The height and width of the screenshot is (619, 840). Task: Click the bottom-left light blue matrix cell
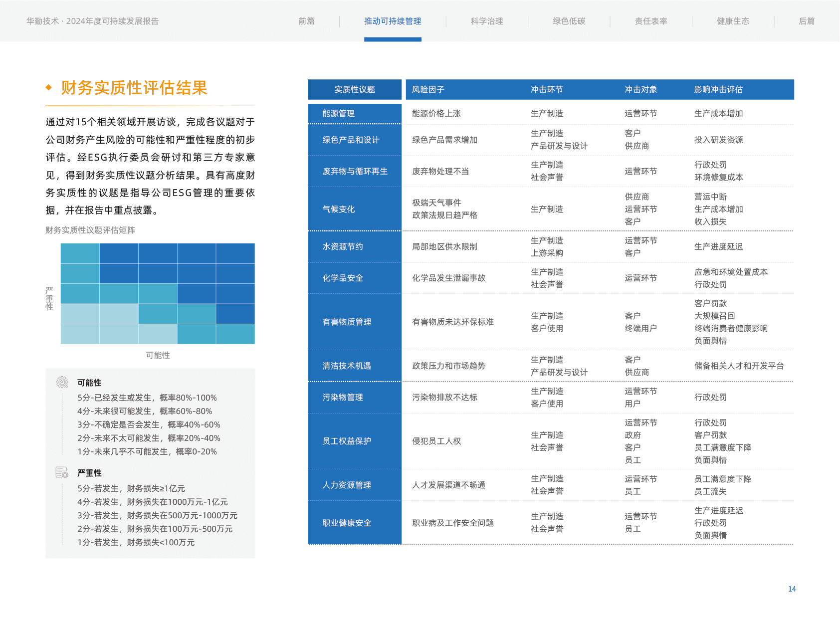(x=80, y=334)
